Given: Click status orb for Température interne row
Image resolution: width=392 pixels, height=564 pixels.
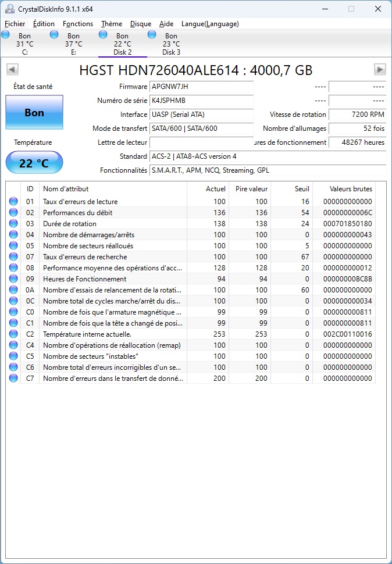Looking at the screenshot, I should (x=13, y=334).
